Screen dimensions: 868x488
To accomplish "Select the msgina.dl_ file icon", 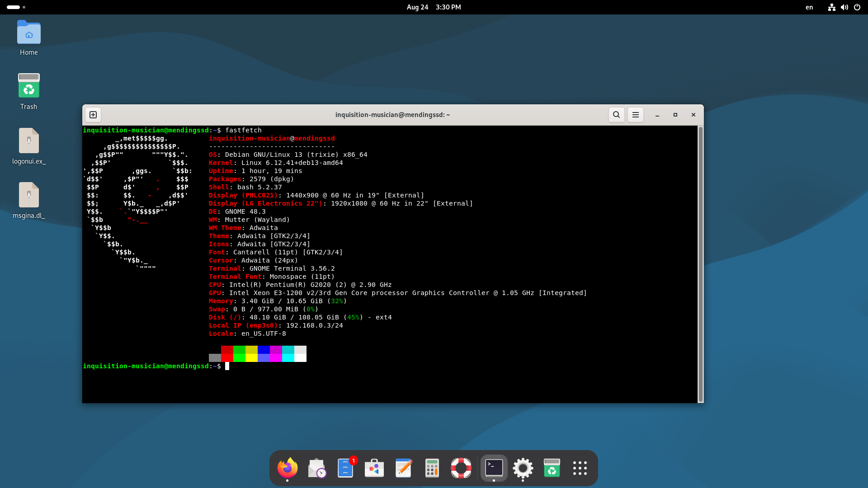I will (x=29, y=201).
